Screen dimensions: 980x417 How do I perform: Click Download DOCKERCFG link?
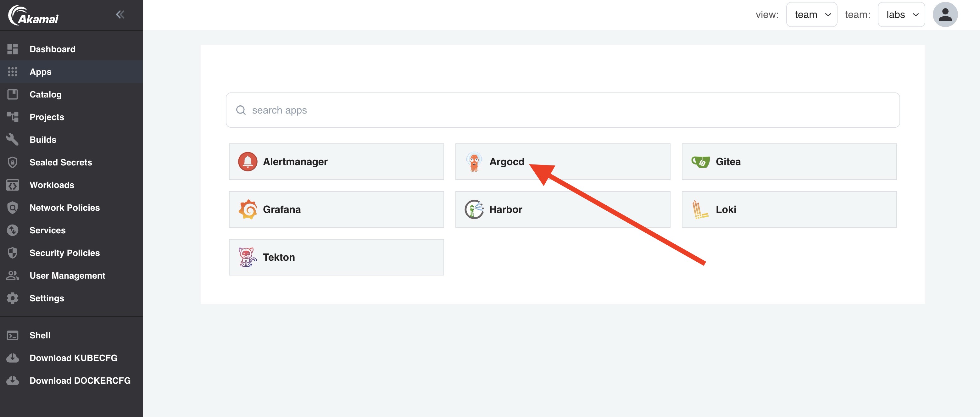(80, 381)
